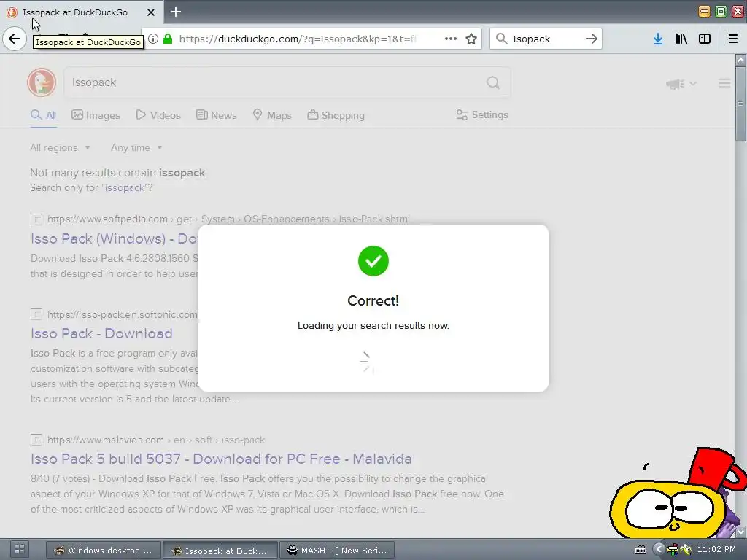This screenshot has height=560, width=747.
Task: Bookmark this page with the star icon
Action: [x=471, y=39]
